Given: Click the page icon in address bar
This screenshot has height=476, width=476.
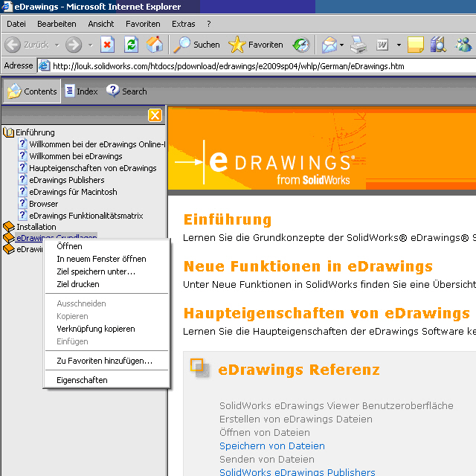Looking at the screenshot, I should tap(45, 66).
